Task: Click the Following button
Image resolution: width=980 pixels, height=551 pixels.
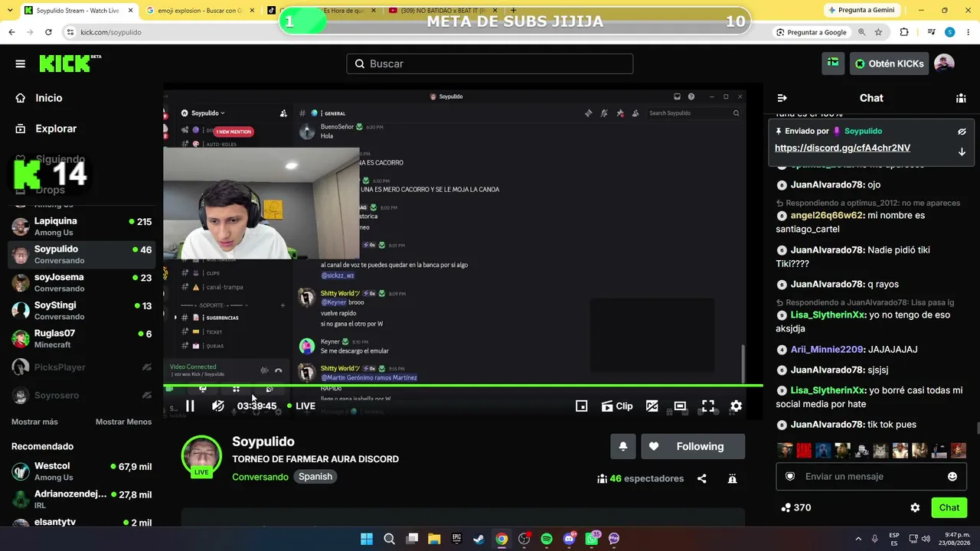Action: coord(692,447)
